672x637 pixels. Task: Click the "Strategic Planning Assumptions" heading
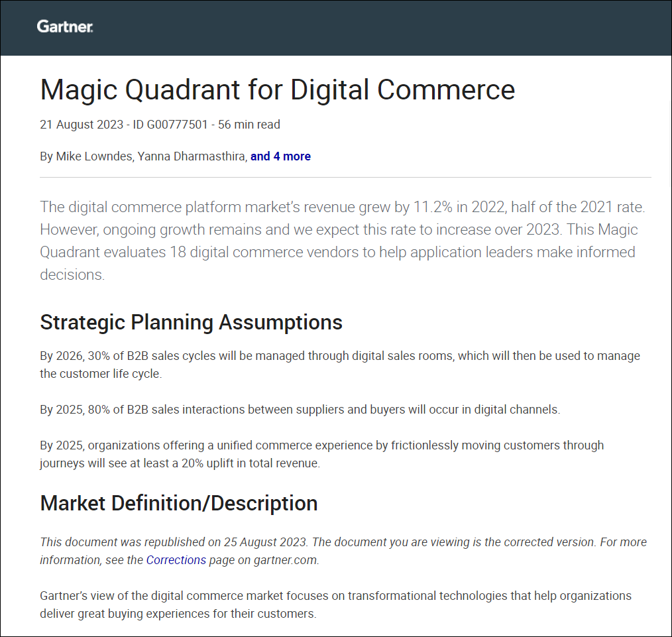click(191, 322)
